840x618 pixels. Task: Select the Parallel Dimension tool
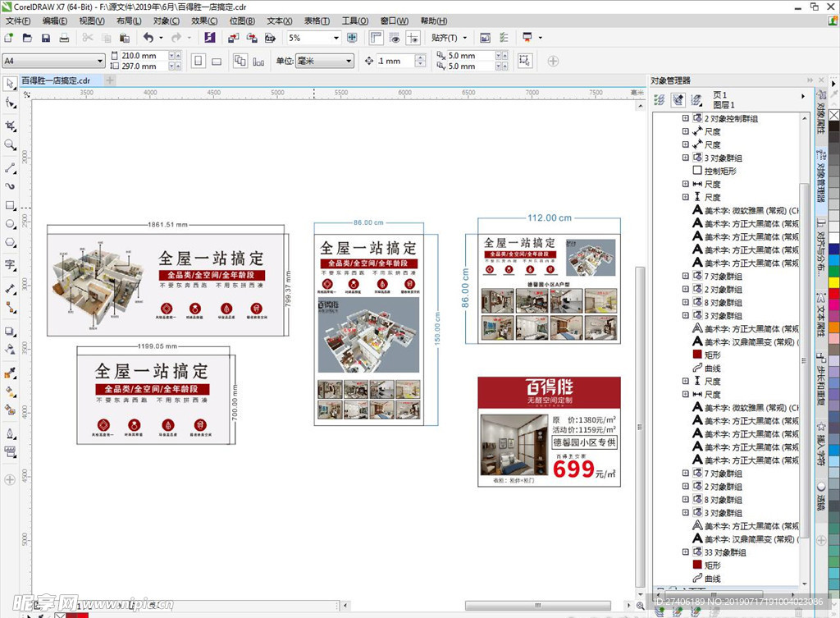(x=10, y=289)
